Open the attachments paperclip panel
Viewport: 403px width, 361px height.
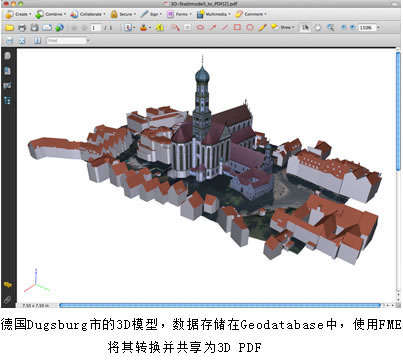tap(8, 299)
